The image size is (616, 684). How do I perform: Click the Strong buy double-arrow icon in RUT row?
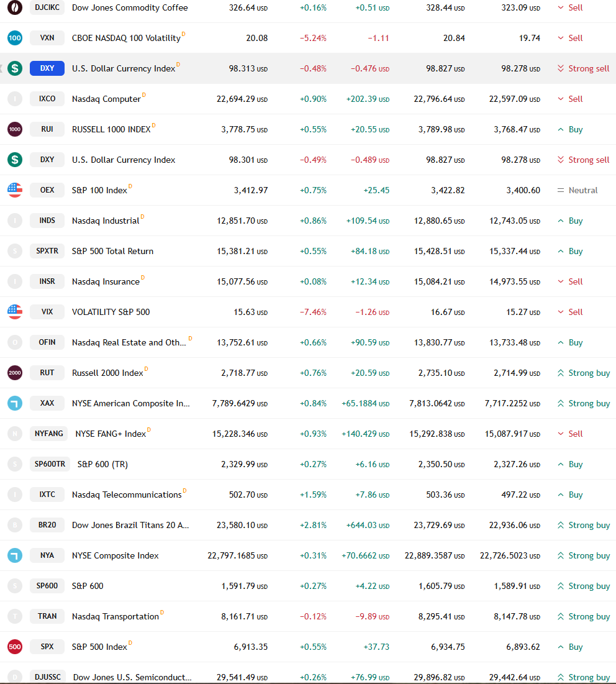561,373
